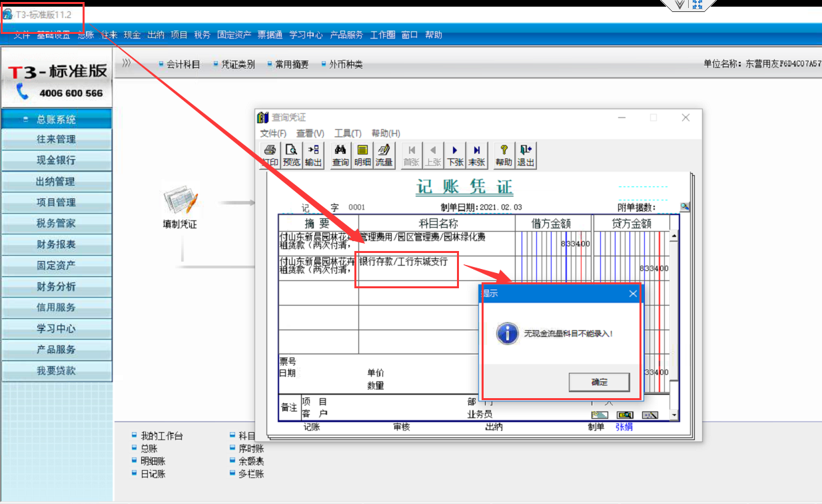This screenshot has width=822, height=504.
Task: Go to 上张 previous voucher
Action: 433,155
